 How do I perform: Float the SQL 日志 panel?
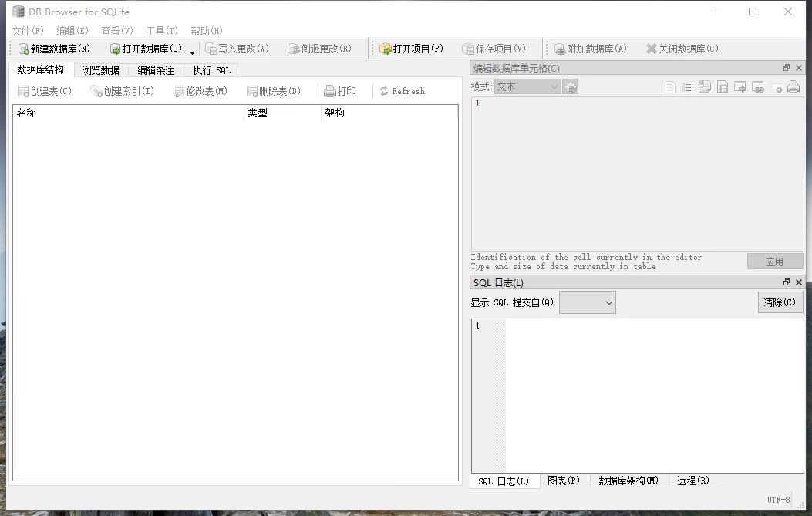(x=786, y=282)
